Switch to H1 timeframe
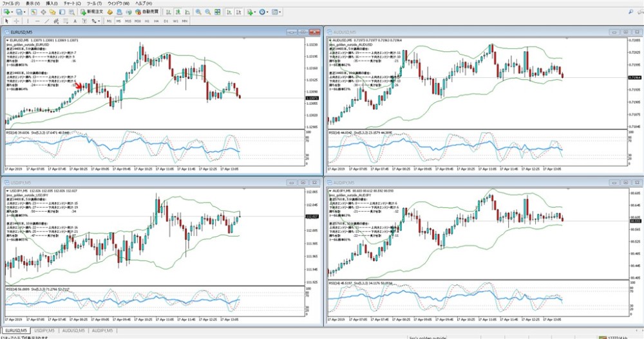 (147, 21)
